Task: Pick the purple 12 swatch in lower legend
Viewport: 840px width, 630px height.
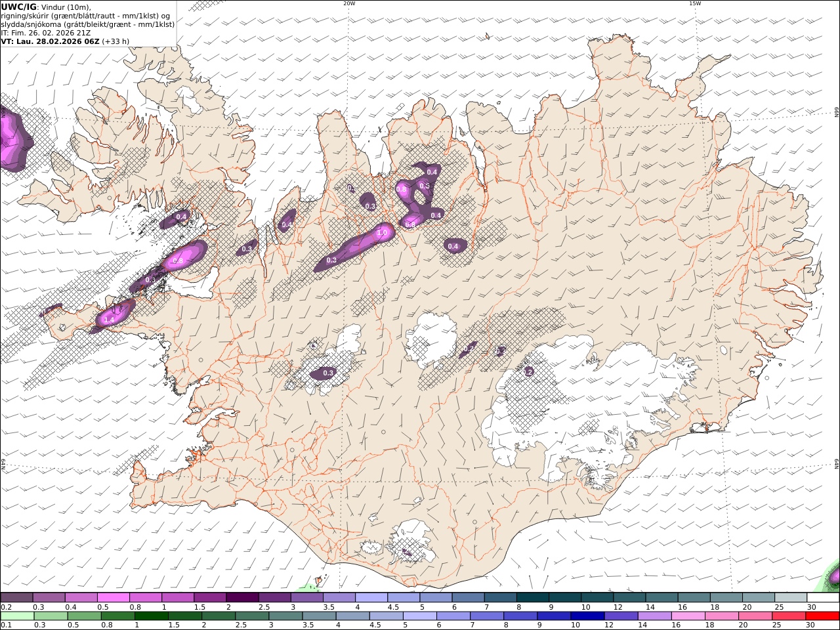Action: 620,616
